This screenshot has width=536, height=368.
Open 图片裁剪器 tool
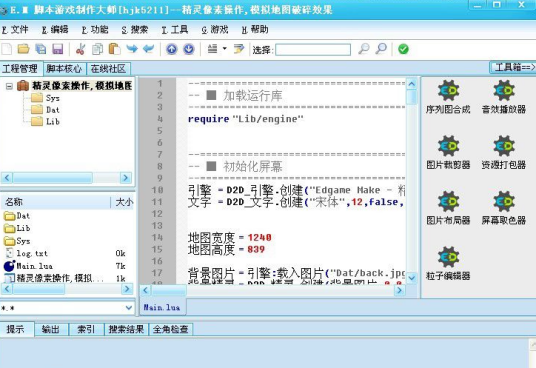pos(448,152)
